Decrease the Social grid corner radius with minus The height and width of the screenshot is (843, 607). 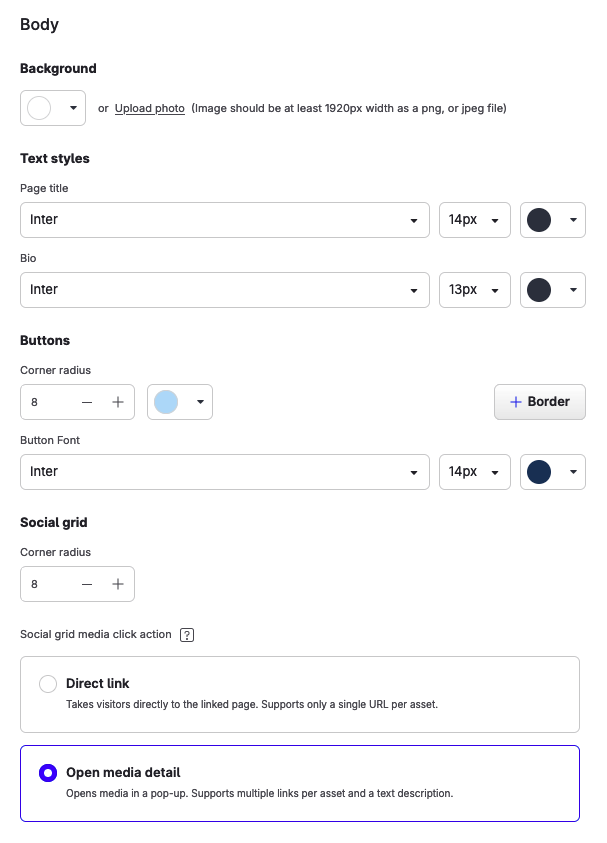[x=87, y=584]
